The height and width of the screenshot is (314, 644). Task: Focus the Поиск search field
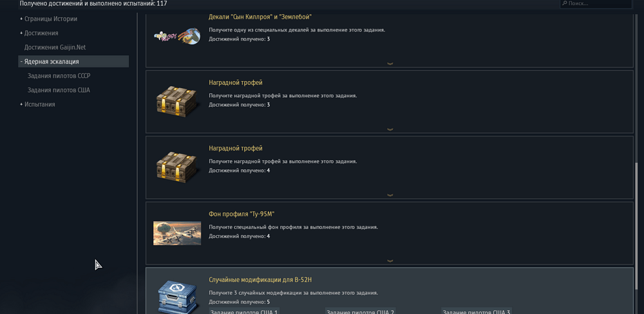coord(596,4)
